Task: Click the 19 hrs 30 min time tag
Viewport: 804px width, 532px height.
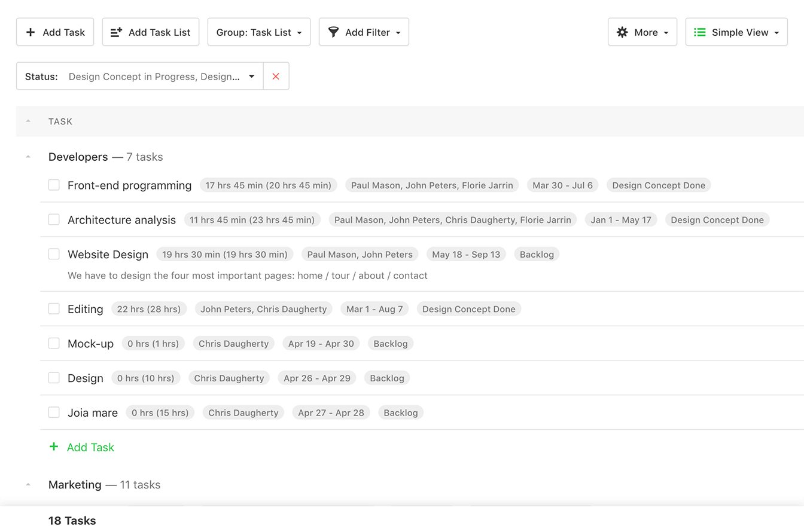Action: [225, 255]
